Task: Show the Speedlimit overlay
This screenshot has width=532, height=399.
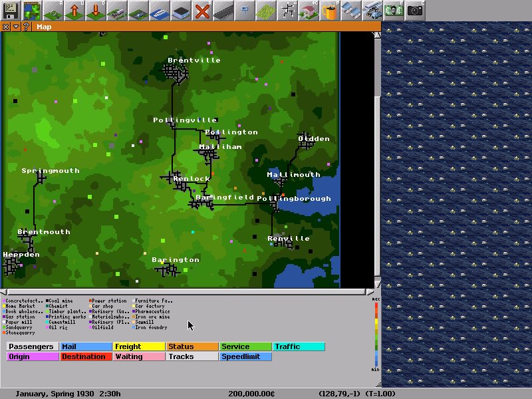Action: click(245, 356)
